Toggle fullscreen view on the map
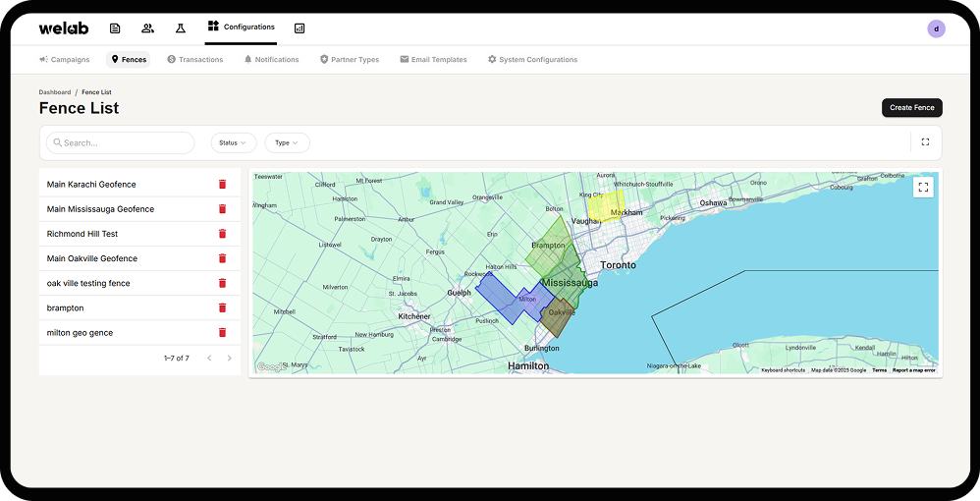 [x=923, y=187]
